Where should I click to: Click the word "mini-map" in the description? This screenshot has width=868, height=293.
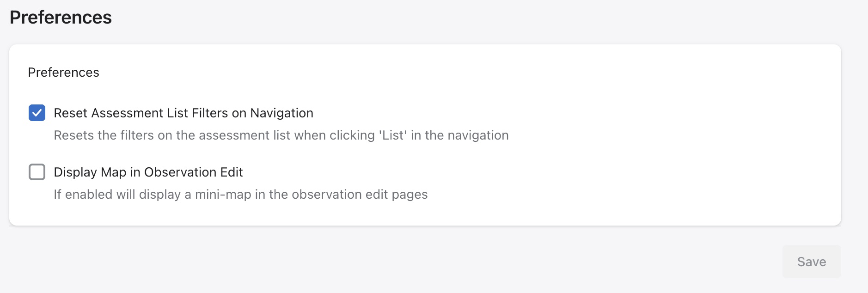point(223,195)
